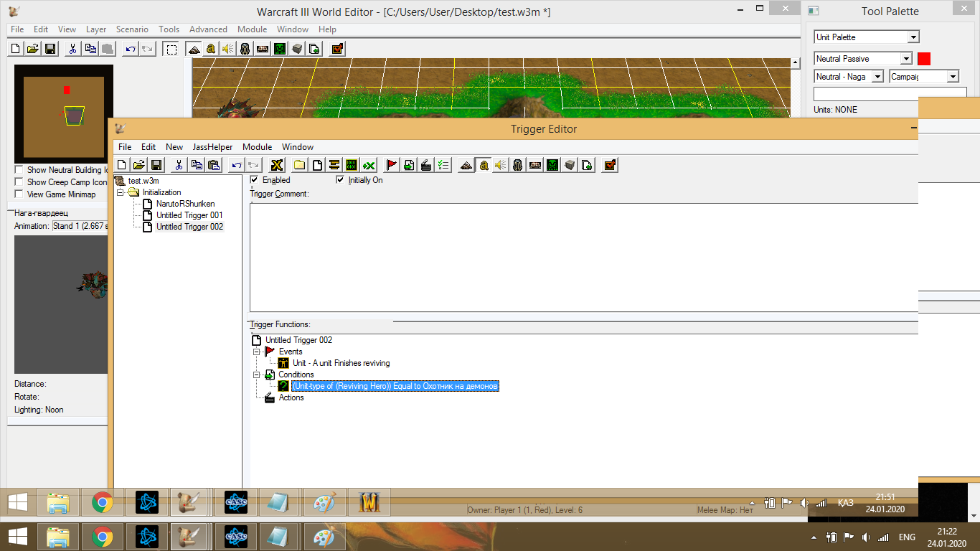This screenshot has height=551, width=980.
Task: Click the ENG language indicator
Action: (907, 537)
